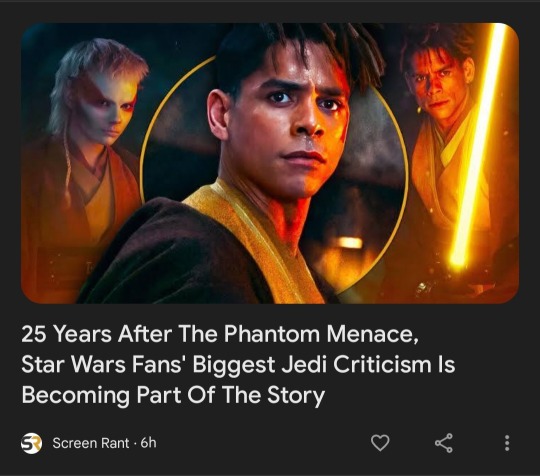Open the Screen Rant publisher name
Screen dimensions: 540x476
(x=91, y=443)
